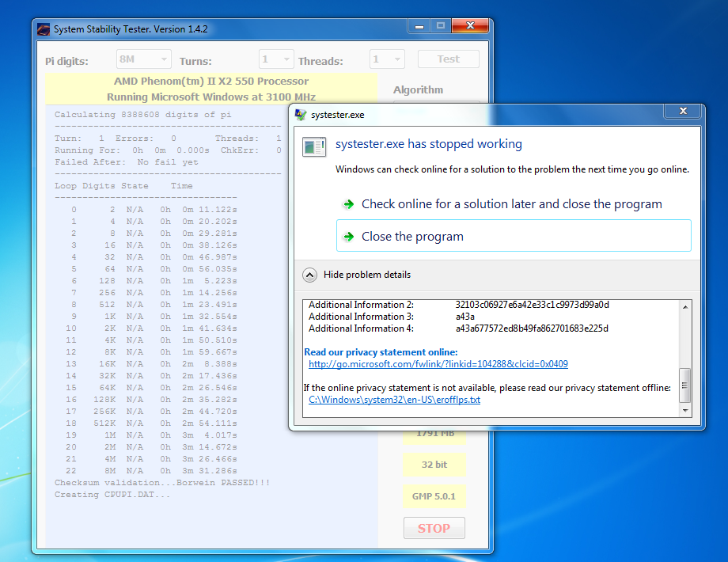The height and width of the screenshot is (562, 728).
Task: Click the loop 22 row with 3m 31.286s
Action: tap(151, 471)
